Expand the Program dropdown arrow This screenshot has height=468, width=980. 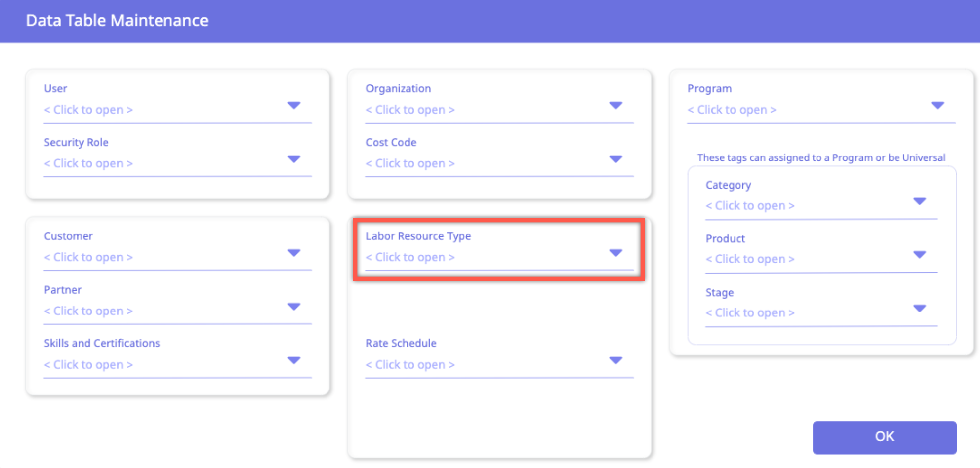pyautogui.click(x=937, y=105)
